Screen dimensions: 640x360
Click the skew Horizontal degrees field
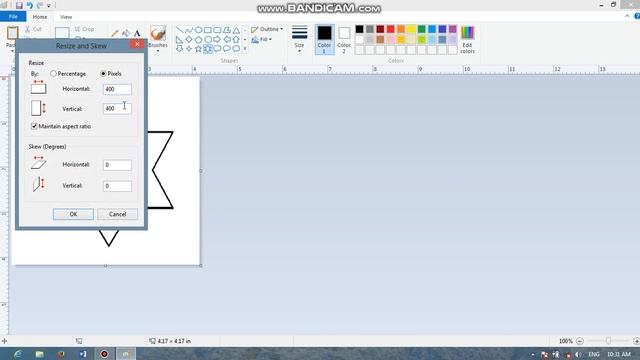point(117,165)
